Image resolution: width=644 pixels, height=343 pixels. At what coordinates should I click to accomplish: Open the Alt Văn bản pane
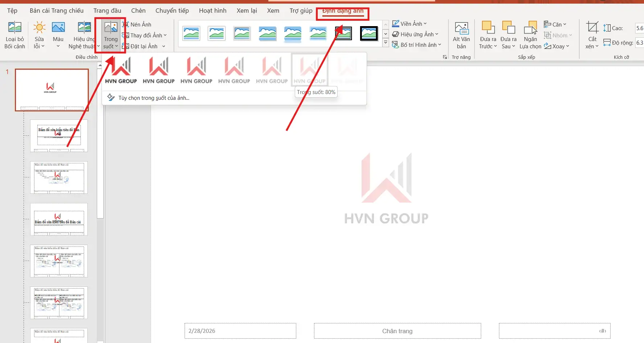tap(461, 34)
